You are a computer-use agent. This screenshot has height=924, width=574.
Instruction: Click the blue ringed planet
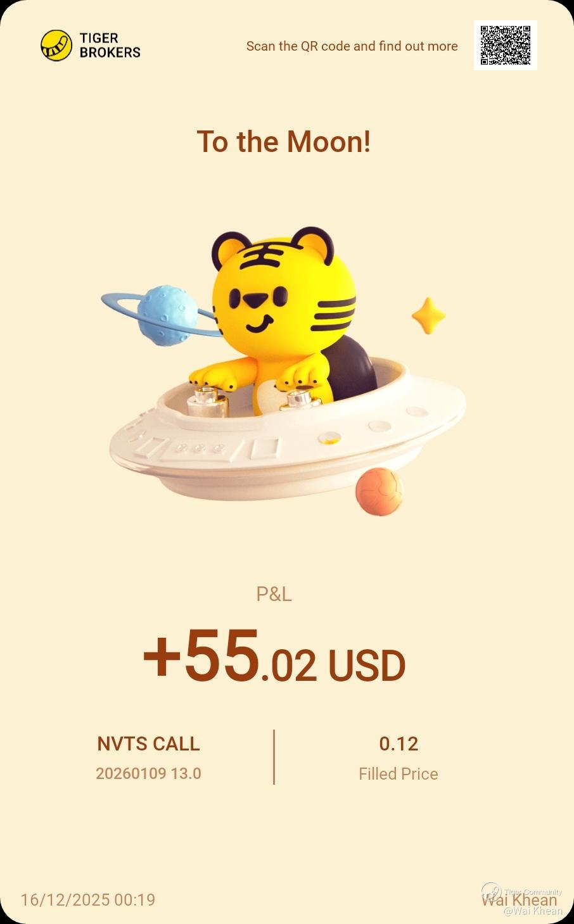tap(162, 315)
